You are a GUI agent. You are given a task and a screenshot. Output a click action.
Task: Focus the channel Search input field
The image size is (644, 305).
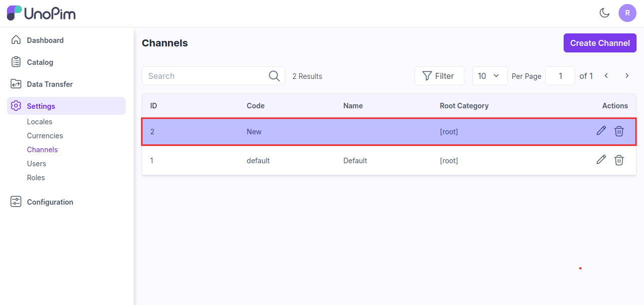pyautogui.click(x=206, y=76)
